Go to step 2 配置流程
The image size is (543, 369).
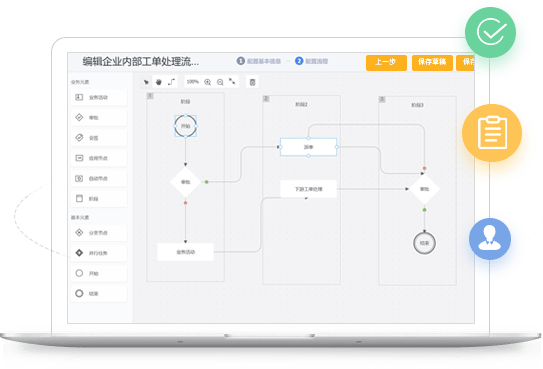(x=311, y=61)
